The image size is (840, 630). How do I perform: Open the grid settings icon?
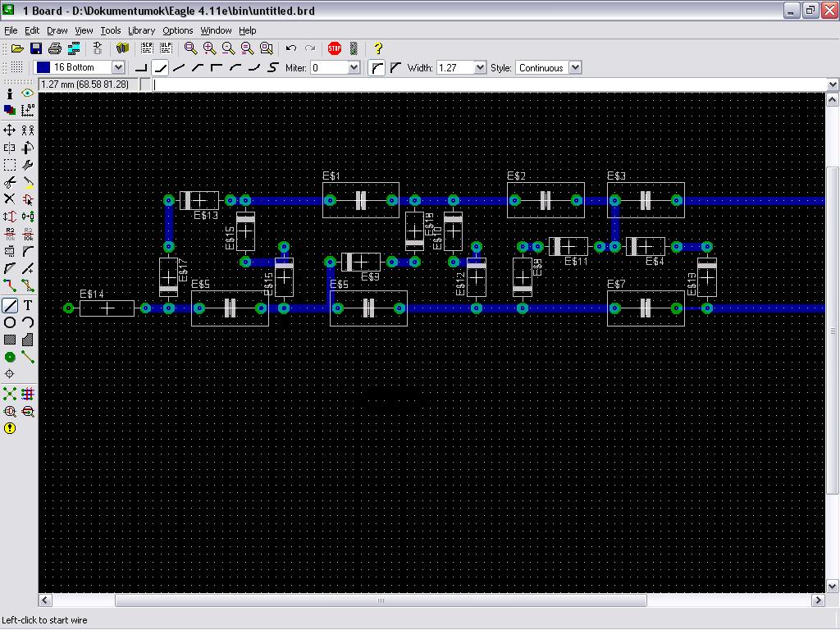tap(16, 67)
